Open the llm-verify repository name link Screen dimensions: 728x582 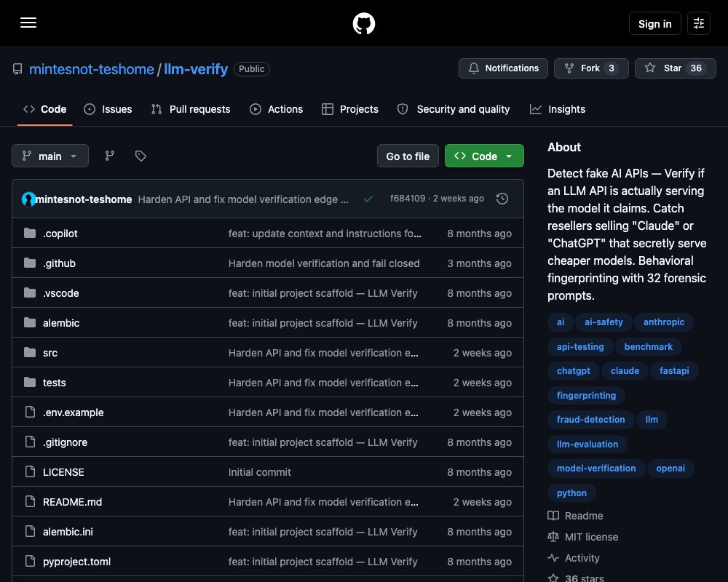tap(196, 69)
